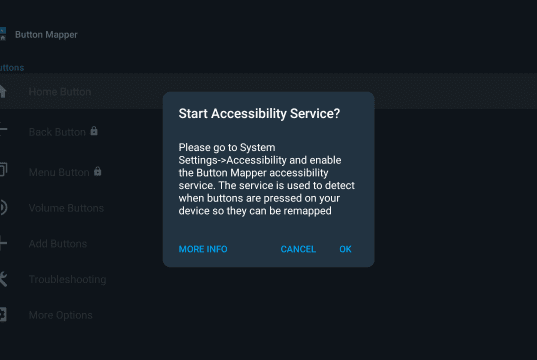
Task: Click the Troubleshooting wrench icon
Action: pyautogui.click(x=3, y=279)
